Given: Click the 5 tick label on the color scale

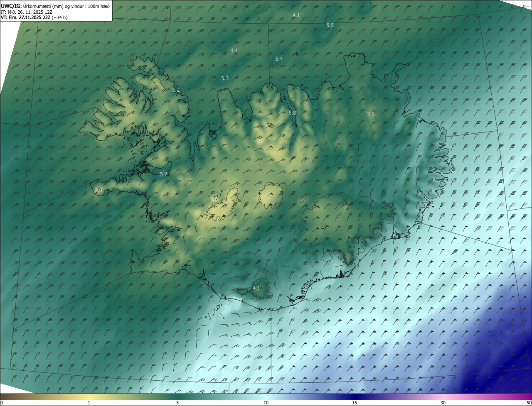Looking at the screenshot, I should tap(177, 403).
